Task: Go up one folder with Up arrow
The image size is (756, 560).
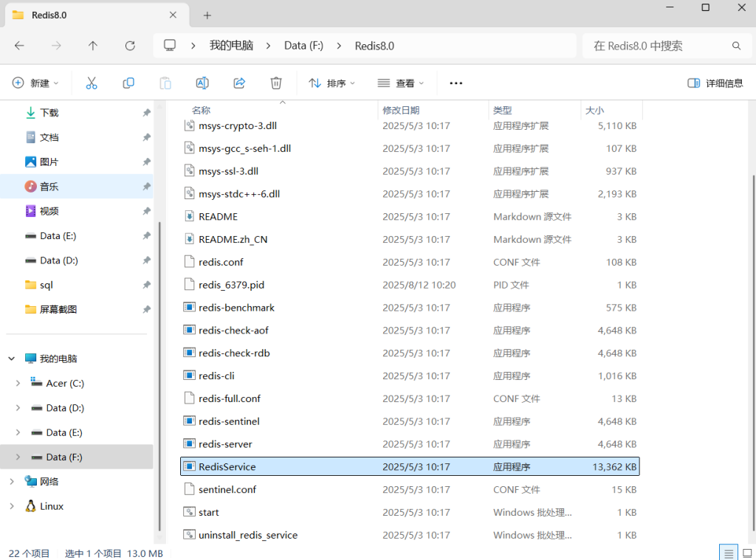Action: point(93,46)
